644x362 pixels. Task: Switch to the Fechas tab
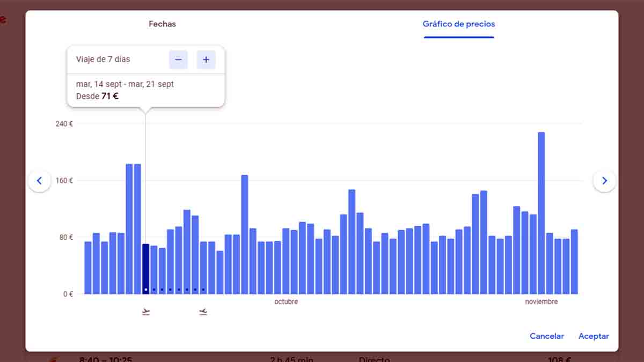tap(162, 24)
